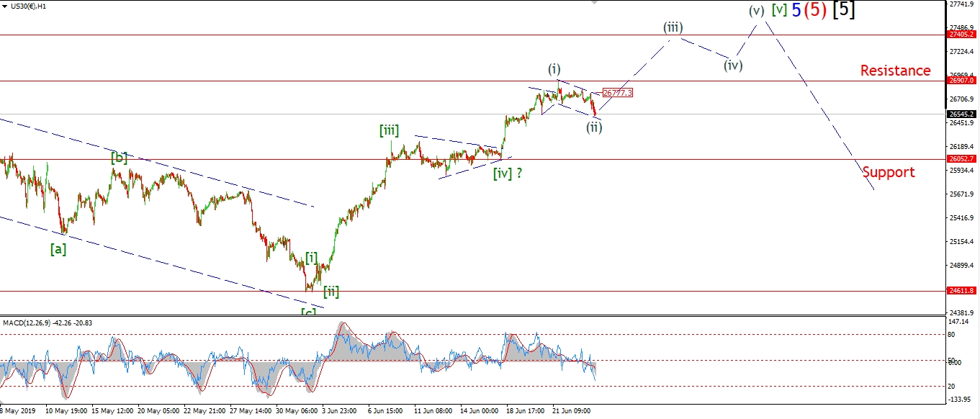Click the chart shift triangle marker at top
This screenshot has width=980, height=419.
coord(593,3)
